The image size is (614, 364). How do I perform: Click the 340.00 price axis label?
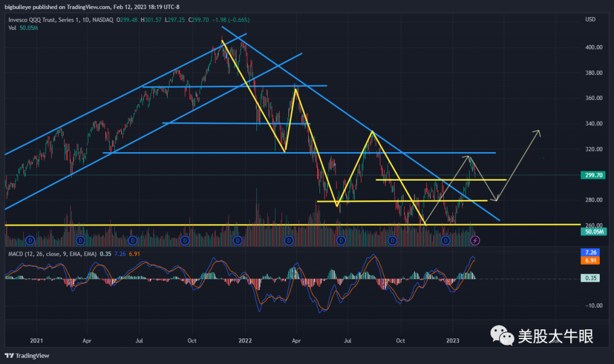(594, 124)
